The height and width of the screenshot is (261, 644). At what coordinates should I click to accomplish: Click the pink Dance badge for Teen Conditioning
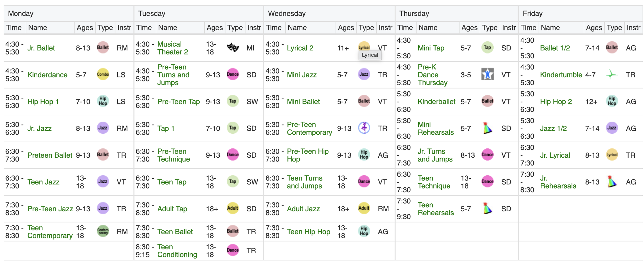233,250
